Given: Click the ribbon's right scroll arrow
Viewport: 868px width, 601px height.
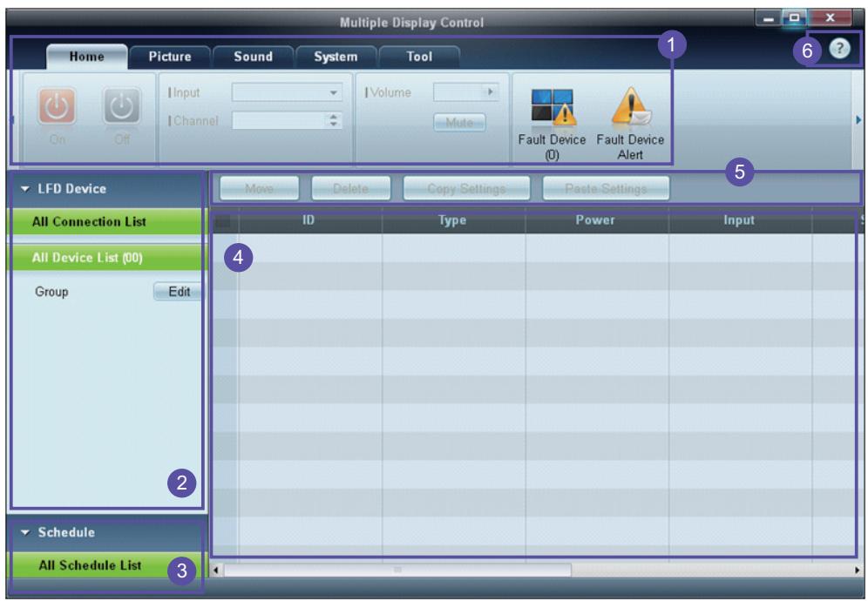Looking at the screenshot, I should [x=858, y=119].
